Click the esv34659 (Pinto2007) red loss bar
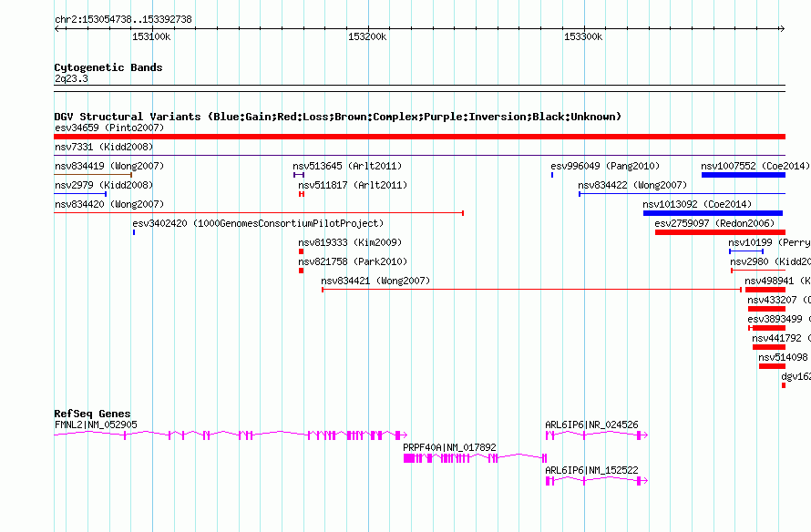Screen dimensions: 811x532 tap(419, 137)
